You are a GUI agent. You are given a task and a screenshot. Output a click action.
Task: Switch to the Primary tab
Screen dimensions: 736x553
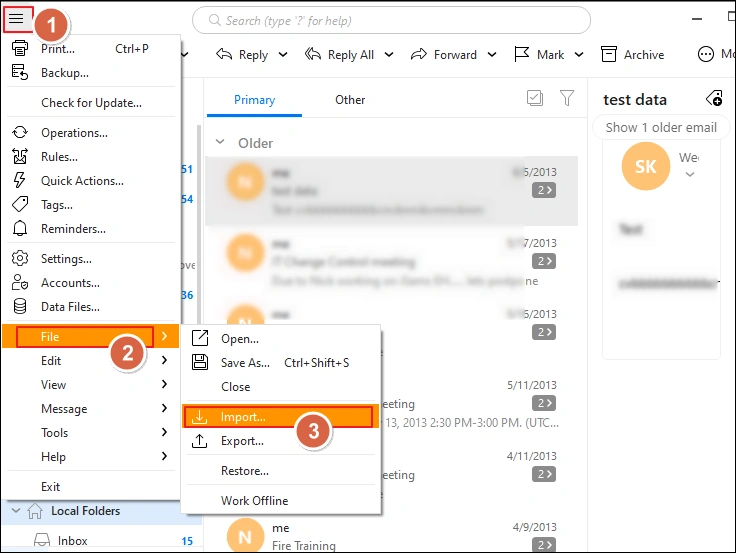254,100
